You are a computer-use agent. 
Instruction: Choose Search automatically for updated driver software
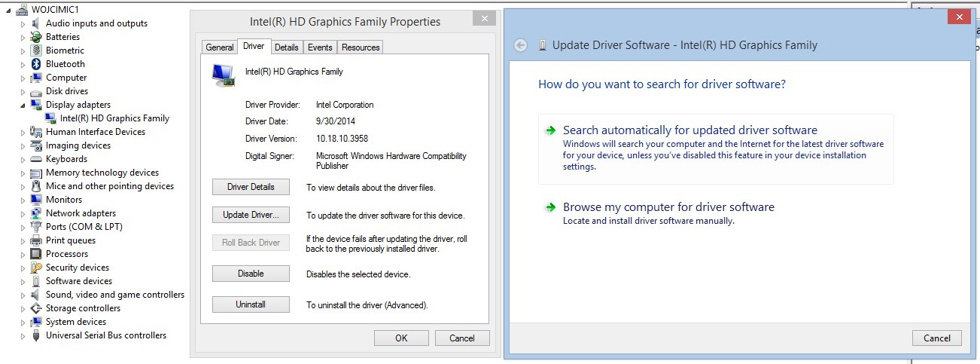[689, 130]
